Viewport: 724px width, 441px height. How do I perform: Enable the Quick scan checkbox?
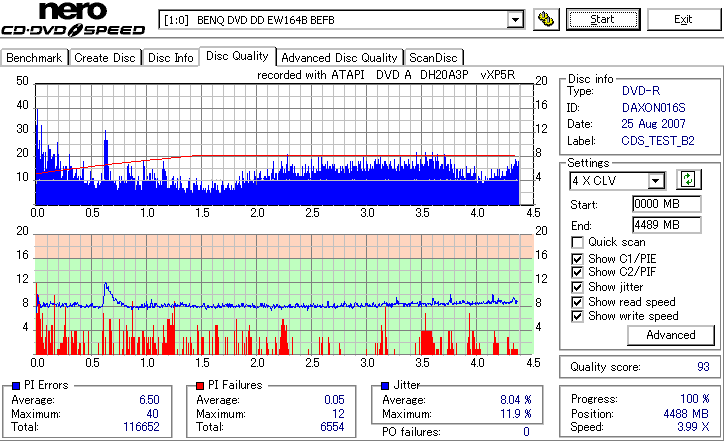[x=577, y=242]
